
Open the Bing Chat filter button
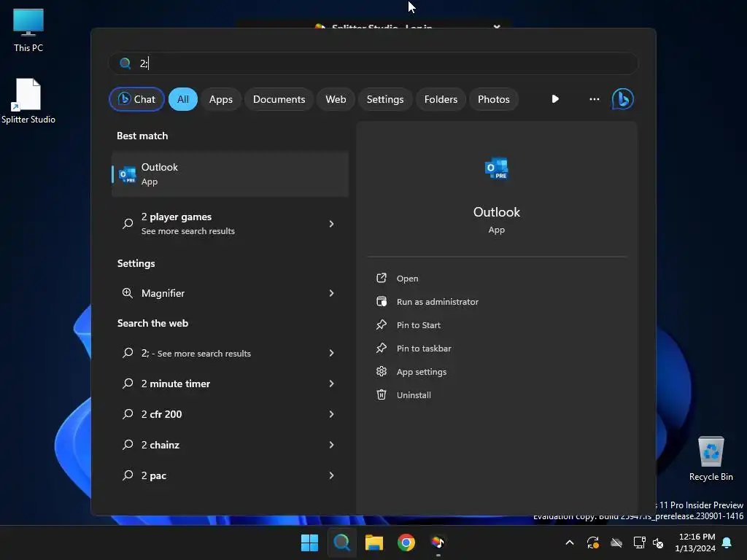click(136, 99)
